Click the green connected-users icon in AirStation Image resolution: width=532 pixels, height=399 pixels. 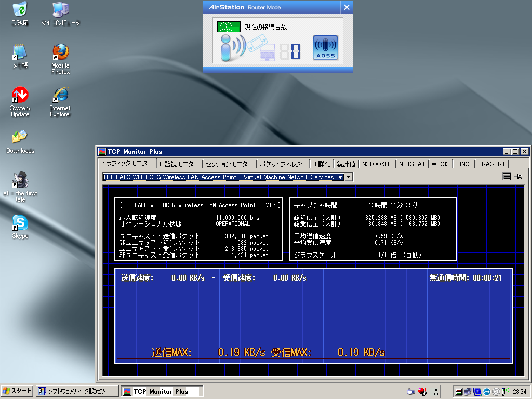pyautogui.click(x=229, y=27)
